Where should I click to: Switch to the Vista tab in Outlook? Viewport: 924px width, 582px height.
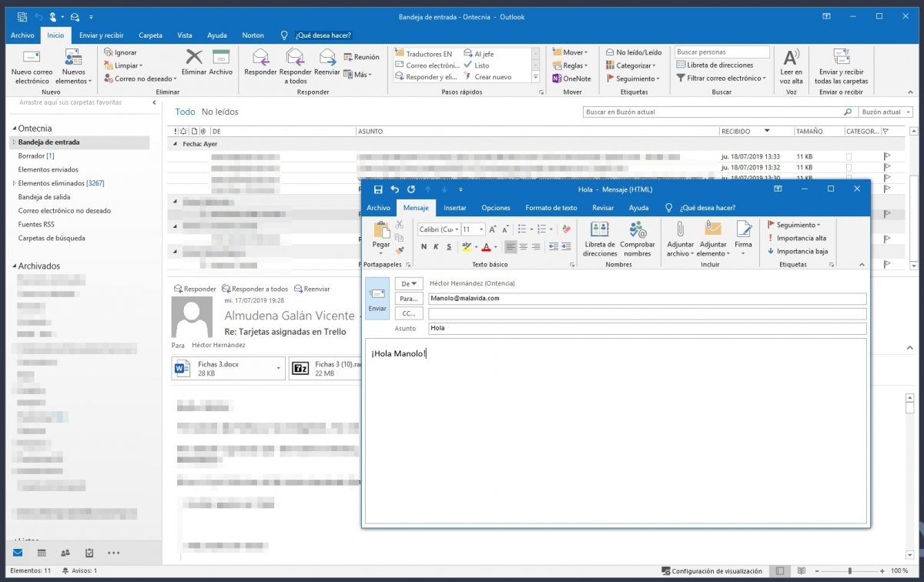185,35
